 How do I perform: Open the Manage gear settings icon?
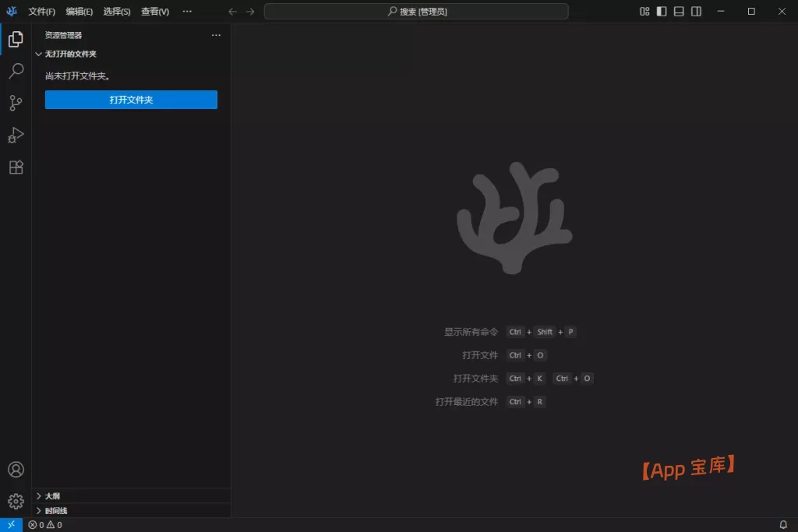(16, 501)
